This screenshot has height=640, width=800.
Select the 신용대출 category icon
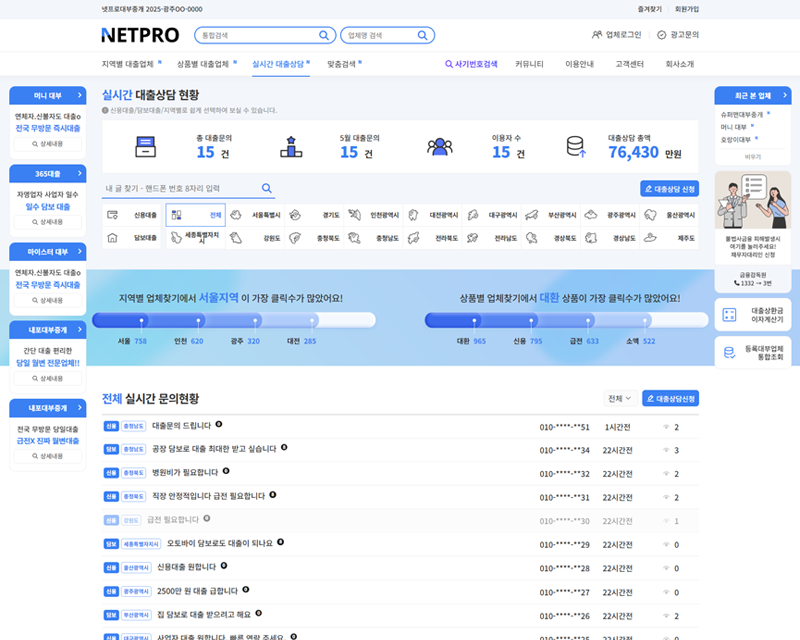[x=112, y=213]
